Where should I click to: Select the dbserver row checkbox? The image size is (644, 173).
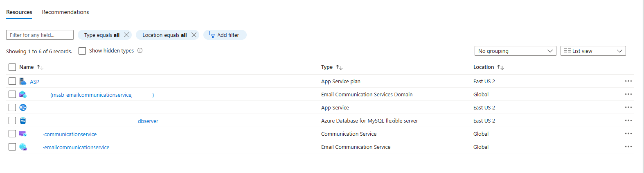pyautogui.click(x=12, y=121)
